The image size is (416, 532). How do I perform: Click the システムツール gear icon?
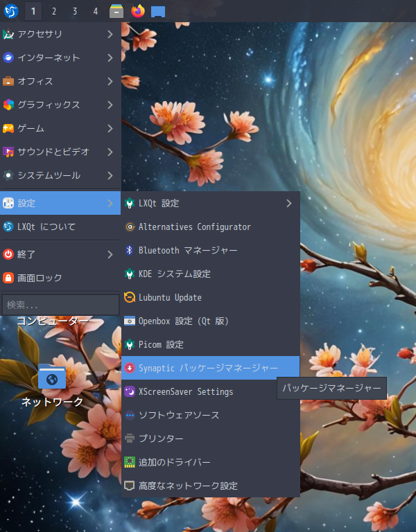coord(8,175)
